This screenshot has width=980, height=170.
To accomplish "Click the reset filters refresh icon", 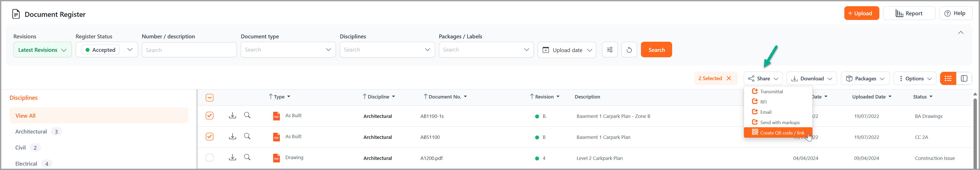I will pos(629,50).
